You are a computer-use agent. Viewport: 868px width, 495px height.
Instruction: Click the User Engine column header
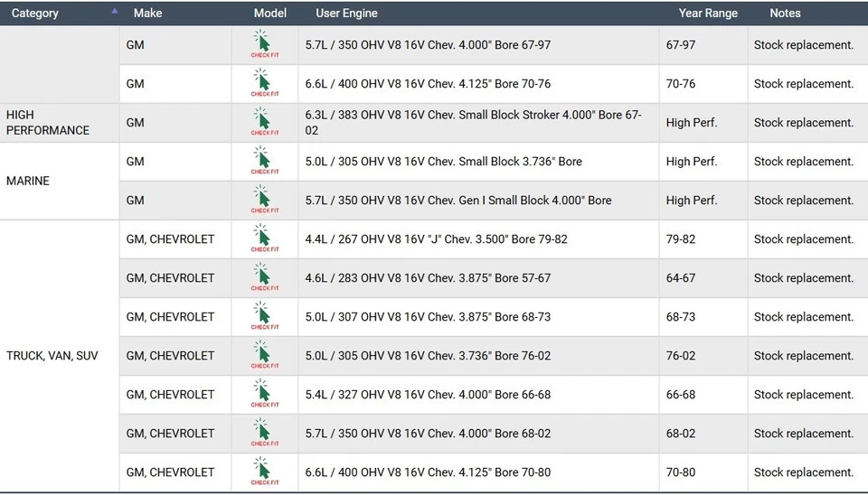coord(346,14)
